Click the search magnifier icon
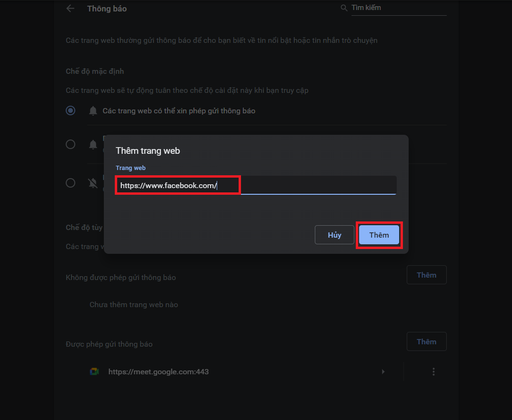Screen dimensions: 512x420 (344, 8)
